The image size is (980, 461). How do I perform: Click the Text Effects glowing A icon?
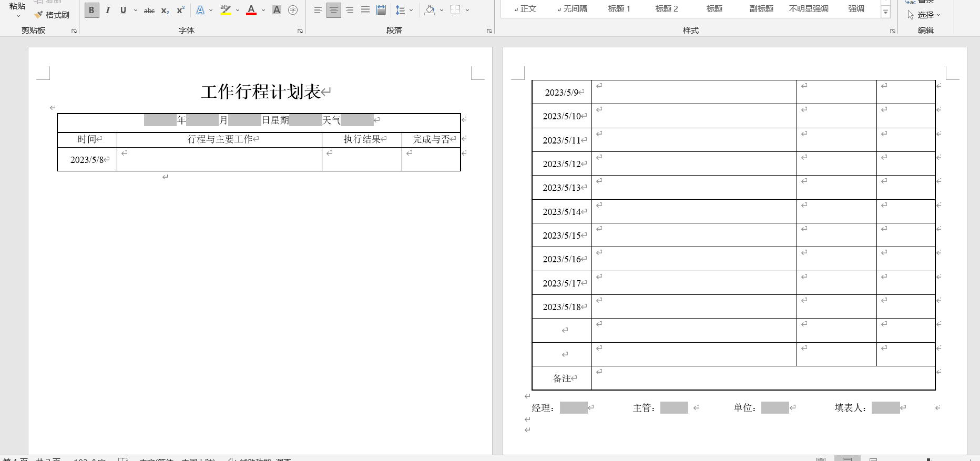(x=200, y=10)
